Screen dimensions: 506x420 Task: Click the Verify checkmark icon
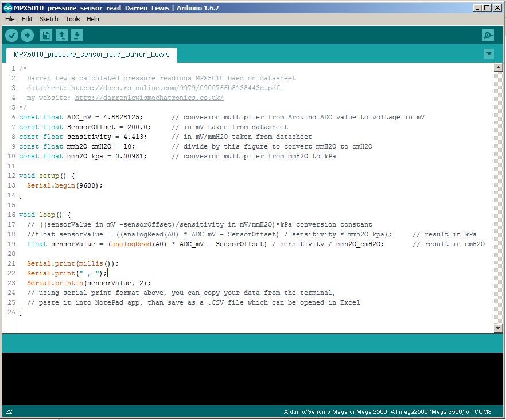point(11,35)
